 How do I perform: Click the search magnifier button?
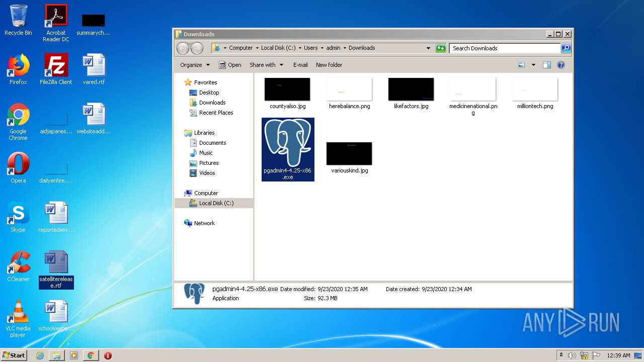point(566,48)
